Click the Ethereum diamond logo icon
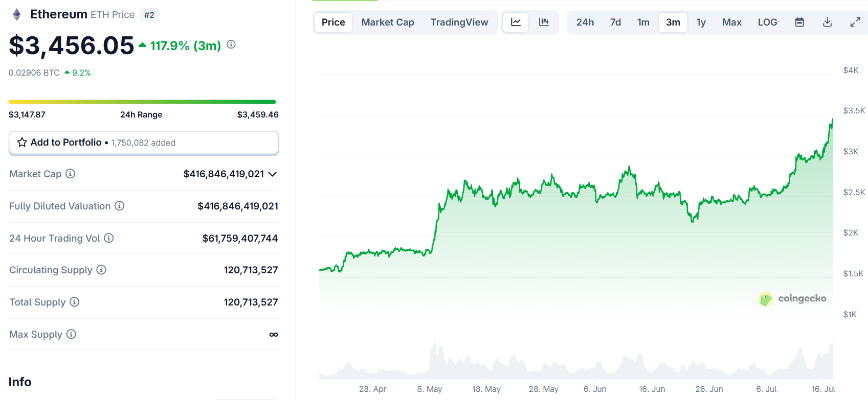Viewport: 868px width, 400px height. coord(17,14)
